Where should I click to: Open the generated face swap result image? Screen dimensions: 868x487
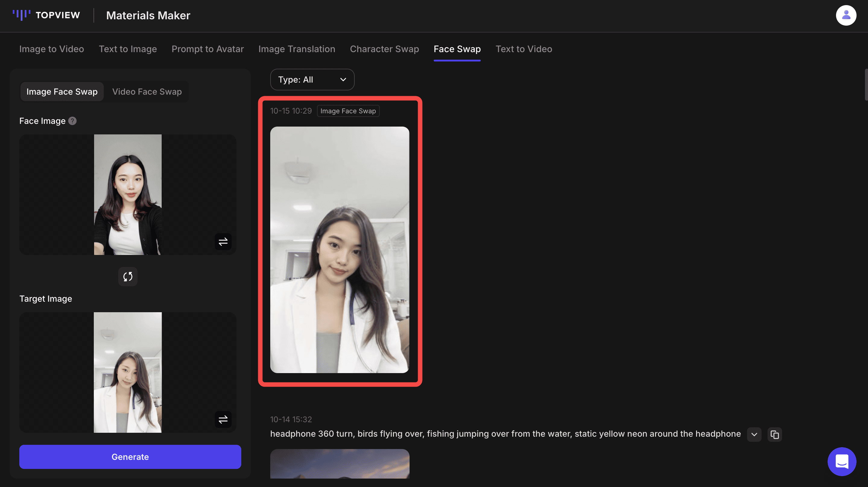pos(340,250)
